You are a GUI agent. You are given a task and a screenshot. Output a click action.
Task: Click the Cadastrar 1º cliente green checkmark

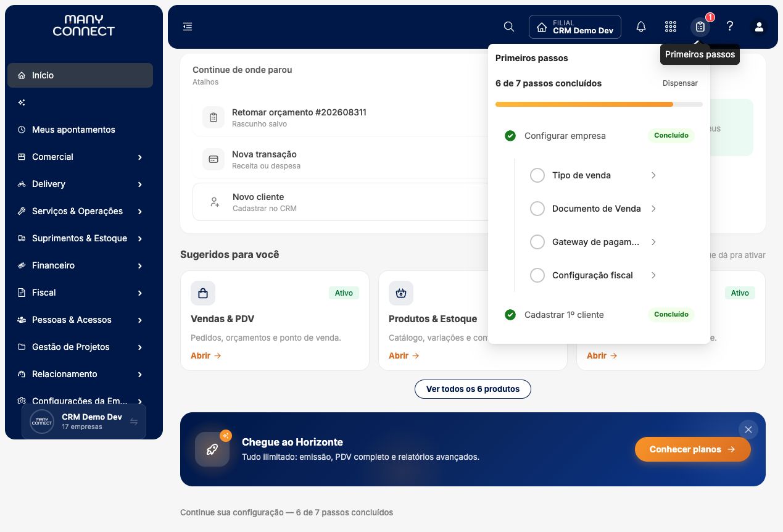click(x=510, y=315)
